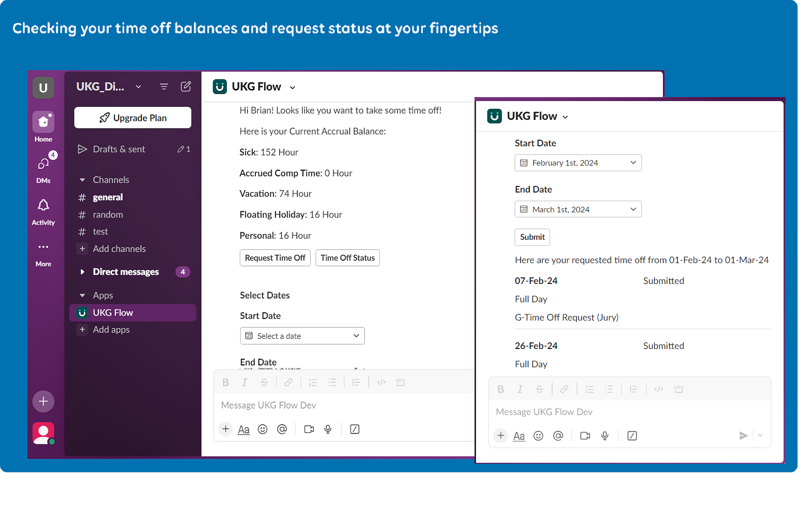Code block icon in right window composer
This screenshot has width=812, height=508.
pos(679,389)
